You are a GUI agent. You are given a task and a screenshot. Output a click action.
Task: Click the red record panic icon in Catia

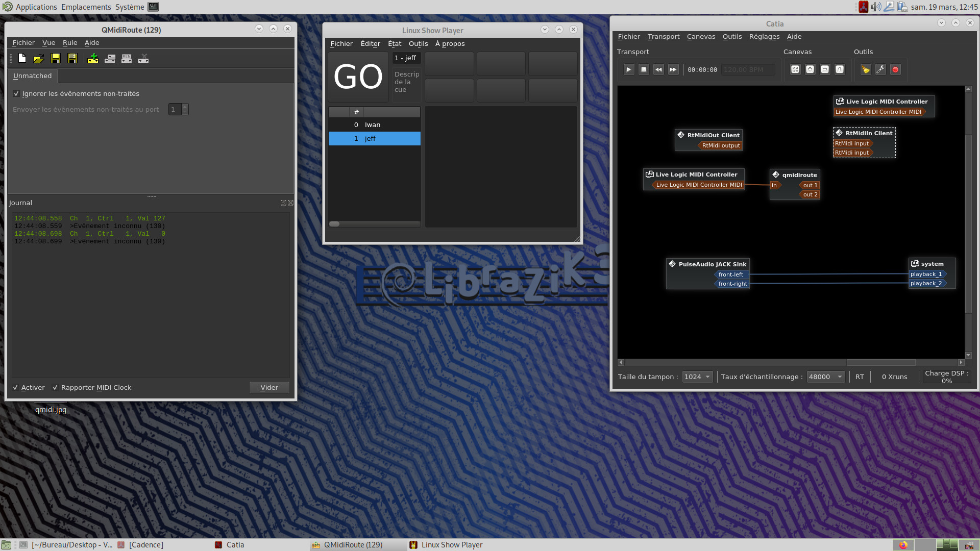point(895,69)
